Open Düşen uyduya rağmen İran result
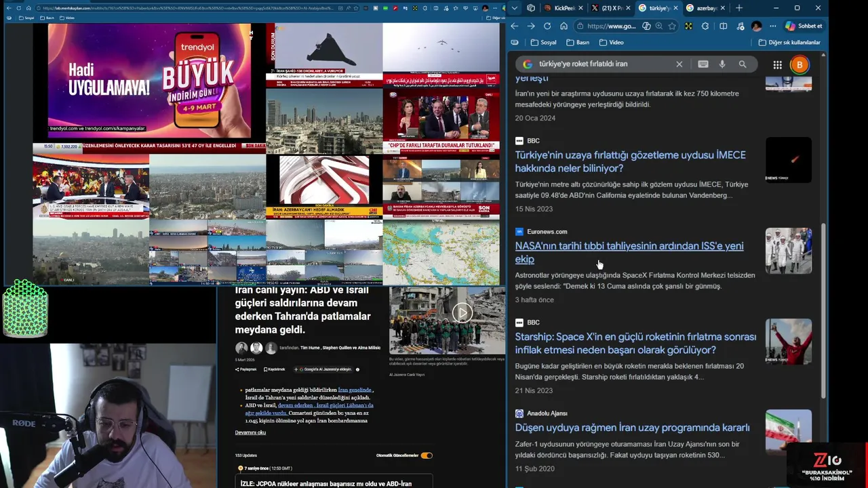 click(x=632, y=428)
